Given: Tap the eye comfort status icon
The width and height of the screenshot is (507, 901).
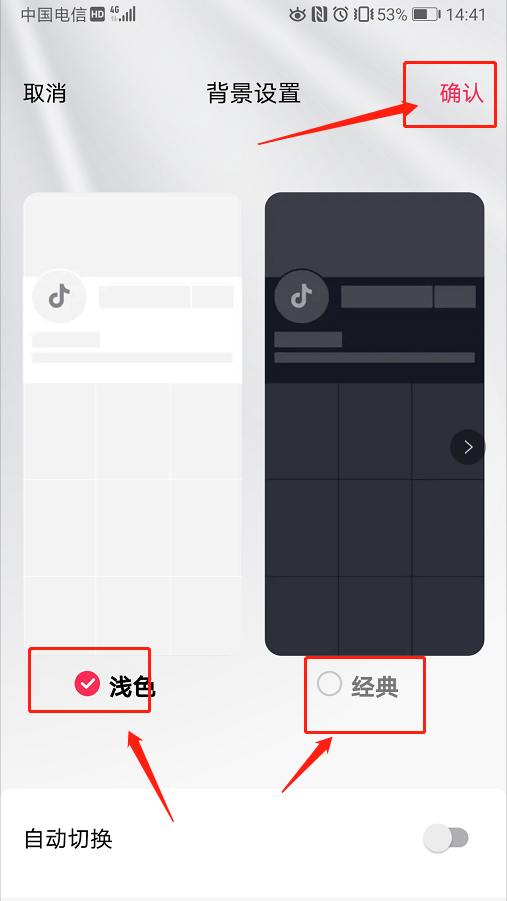Looking at the screenshot, I should pyautogui.click(x=297, y=14).
